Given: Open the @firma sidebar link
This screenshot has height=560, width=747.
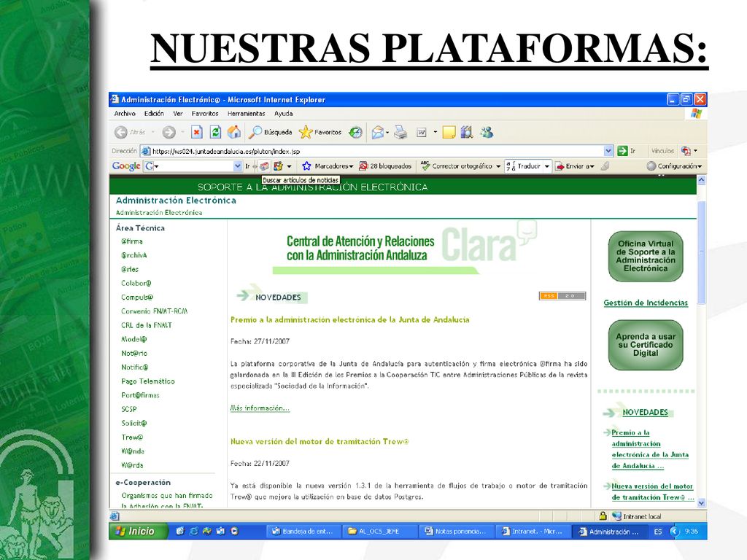Looking at the screenshot, I should point(132,241).
